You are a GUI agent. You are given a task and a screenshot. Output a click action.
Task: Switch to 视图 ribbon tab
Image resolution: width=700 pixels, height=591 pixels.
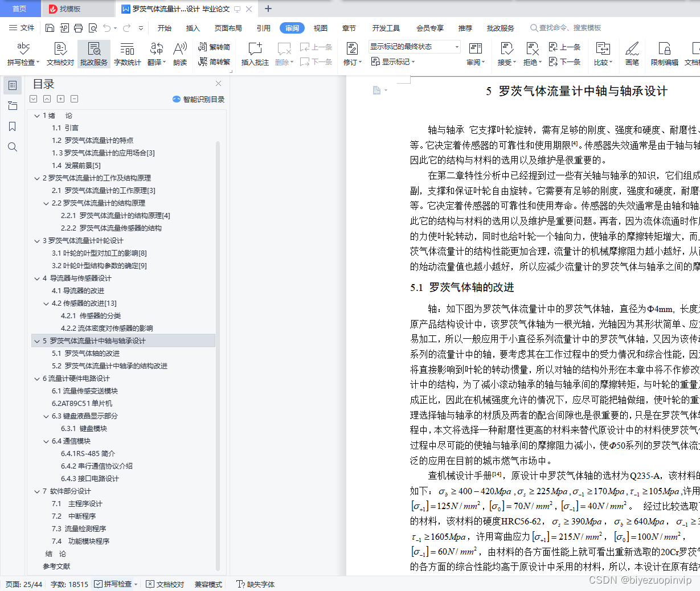[321, 28]
